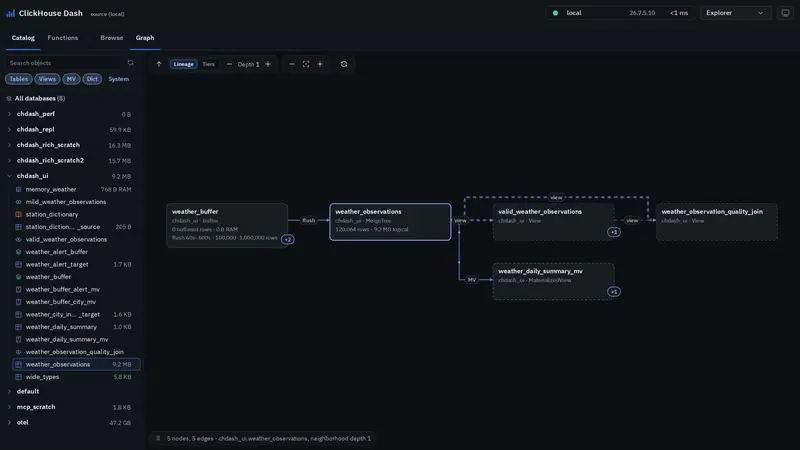Screen dimensions: 800x450
Task: Select the weather_observations graph node
Action: pyautogui.click(x=390, y=222)
